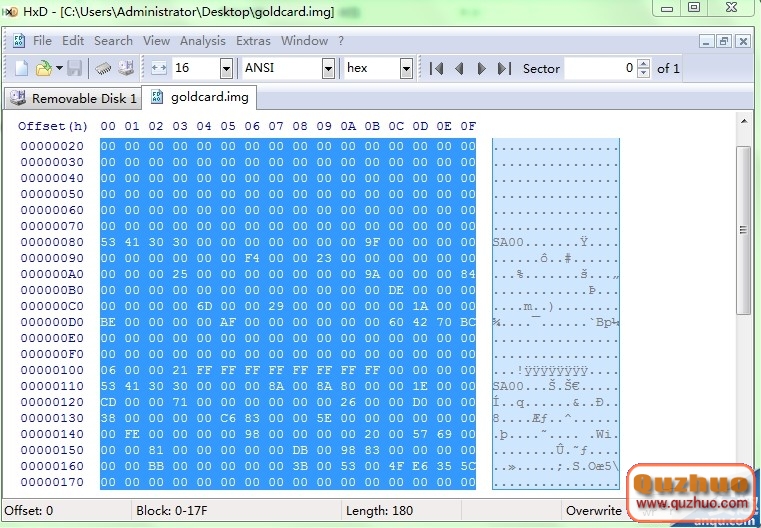761x528 pixels.
Task: Click decoded text SA00 in row 00000080
Action: [x=508, y=242]
